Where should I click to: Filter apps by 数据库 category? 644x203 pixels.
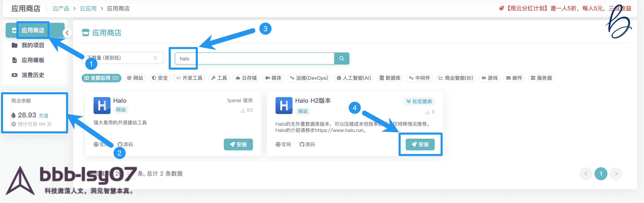[390, 78]
